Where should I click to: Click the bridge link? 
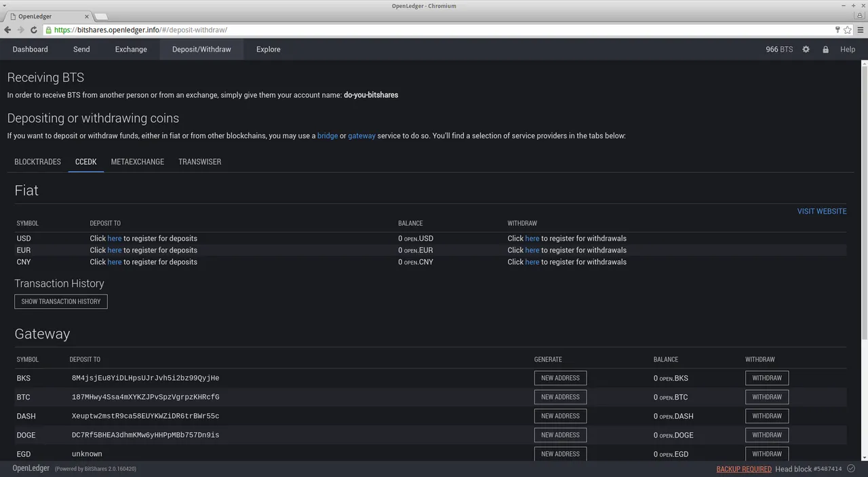(328, 136)
